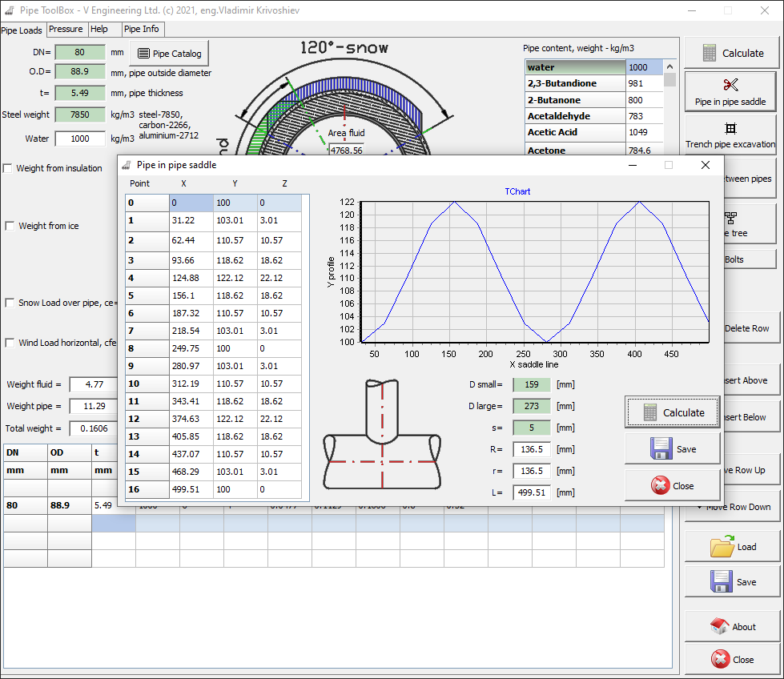Open the Pipe Info tab
Viewport: 784px width, 679px height.
coord(142,29)
